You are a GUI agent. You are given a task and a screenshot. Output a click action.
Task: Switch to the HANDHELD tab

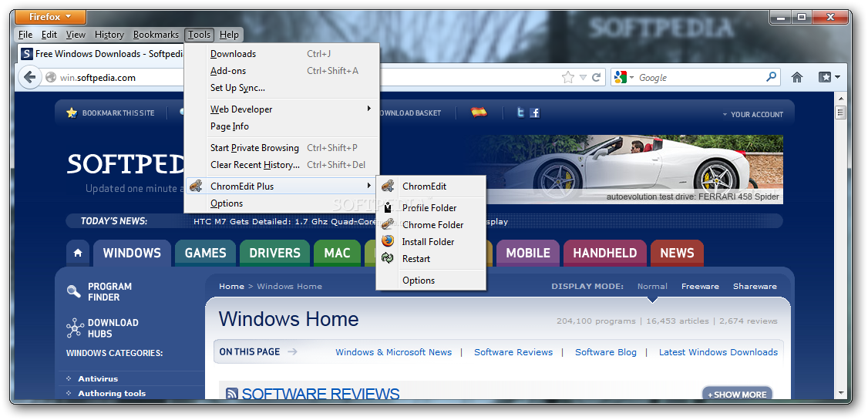point(604,253)
